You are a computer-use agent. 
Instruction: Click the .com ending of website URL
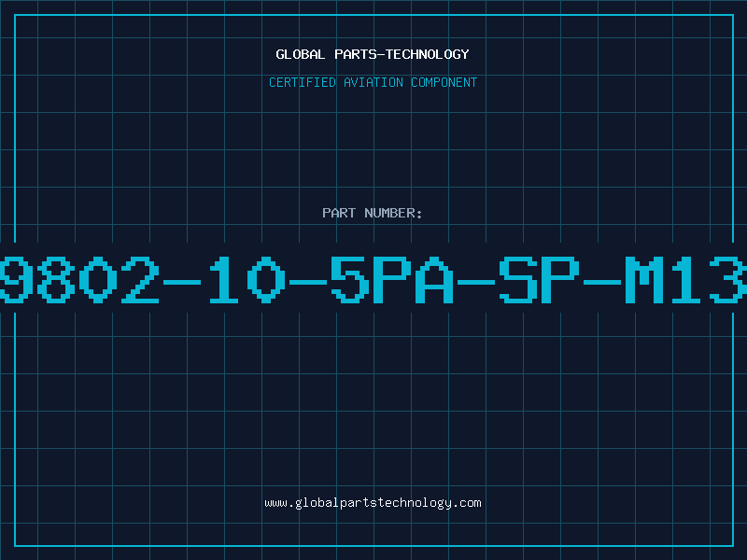coord(467,503)
